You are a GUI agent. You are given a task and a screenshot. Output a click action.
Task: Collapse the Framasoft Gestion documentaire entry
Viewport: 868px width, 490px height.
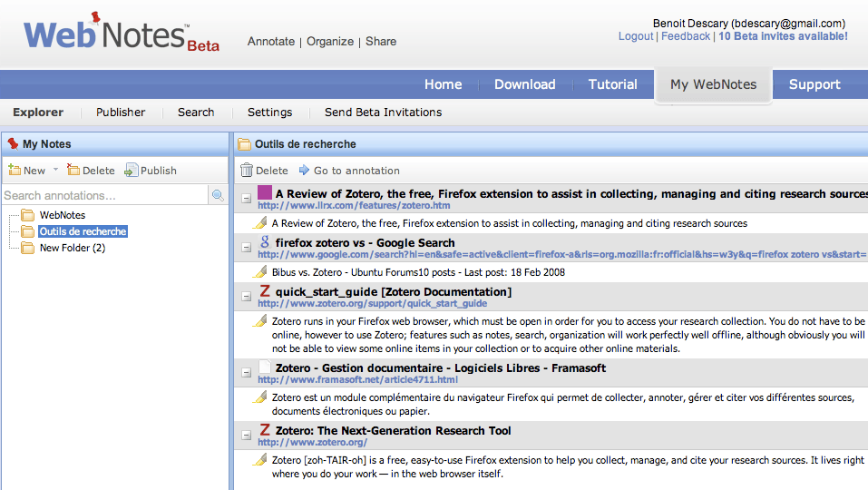[246, 371]
